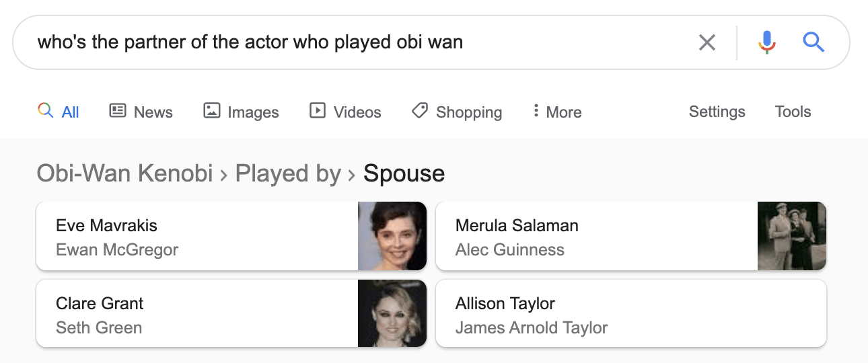868x363 pixels.
Task: Switch to the Images results tab
Action: tap(242, 112)
